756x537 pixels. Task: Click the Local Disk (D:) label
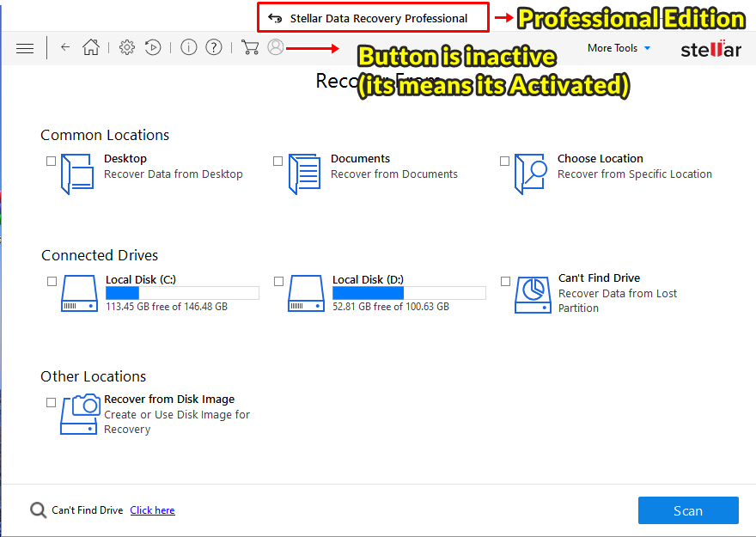(368, 279)
